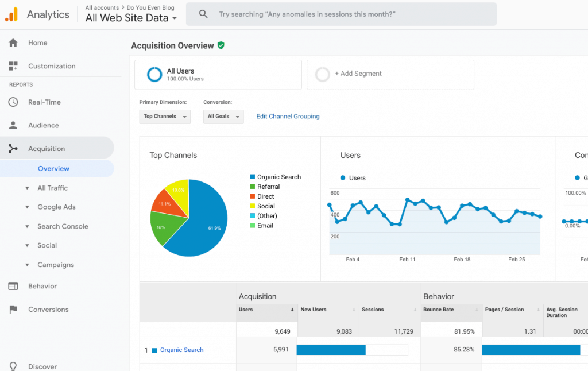
Task: Click the search magnifier icon
Action: 203,14
